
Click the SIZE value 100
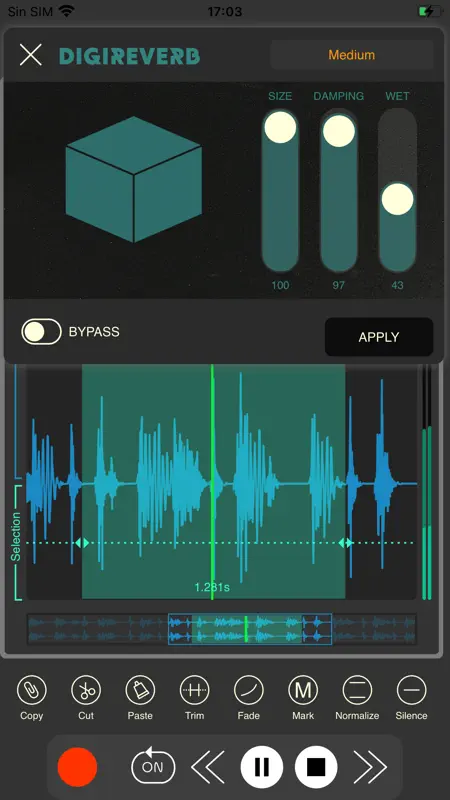pyautogui.click(x=280, y=285)
